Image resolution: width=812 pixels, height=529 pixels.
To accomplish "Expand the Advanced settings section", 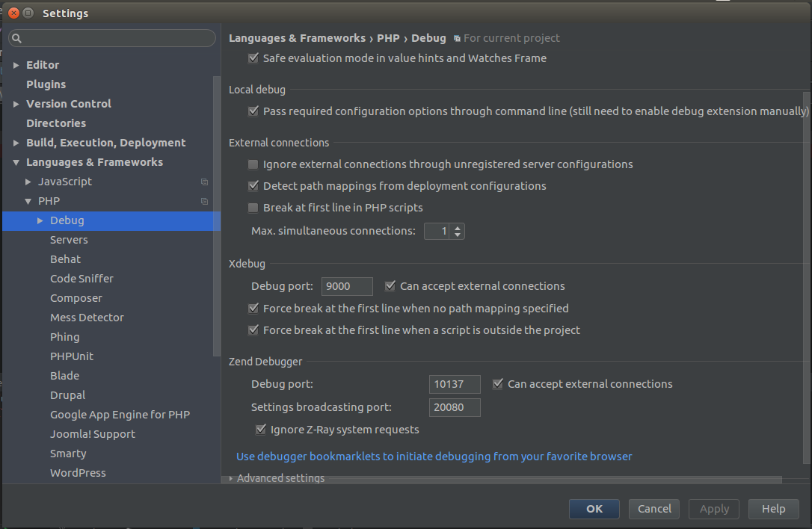I will click(x=231, y=478).
